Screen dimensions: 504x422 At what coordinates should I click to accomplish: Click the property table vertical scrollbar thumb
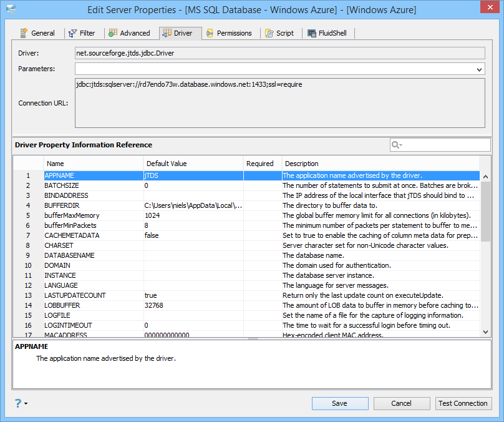pos(485,212)
